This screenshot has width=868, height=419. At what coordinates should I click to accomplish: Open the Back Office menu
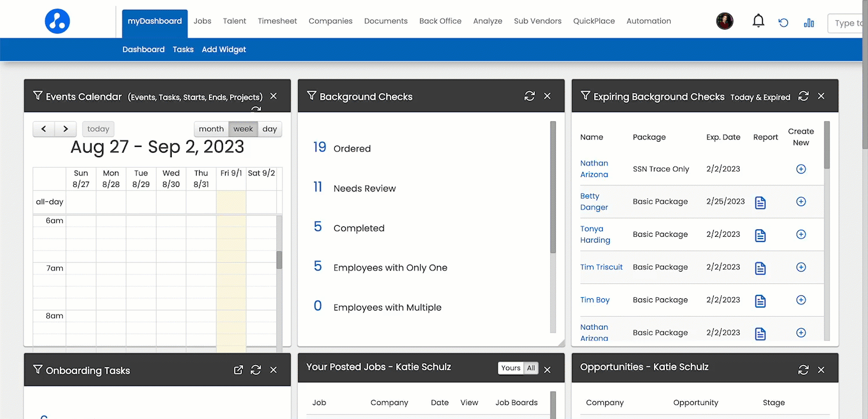coord(440,21)
